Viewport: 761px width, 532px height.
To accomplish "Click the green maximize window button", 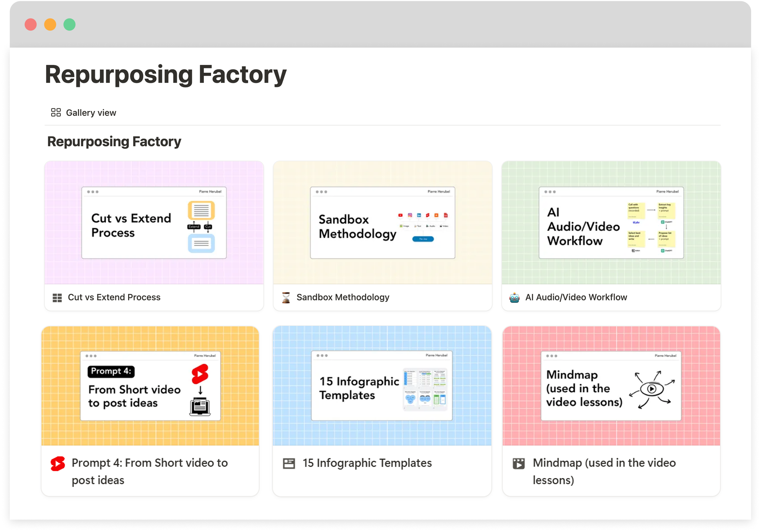I will pyautogui.click(x=70, y=24).
